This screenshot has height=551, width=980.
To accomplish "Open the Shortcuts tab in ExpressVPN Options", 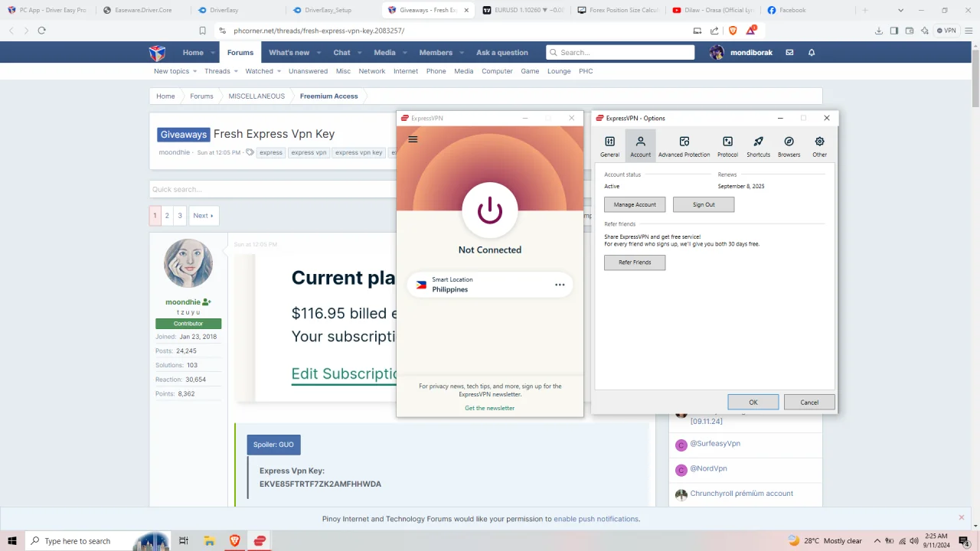I will click(758, 145).
